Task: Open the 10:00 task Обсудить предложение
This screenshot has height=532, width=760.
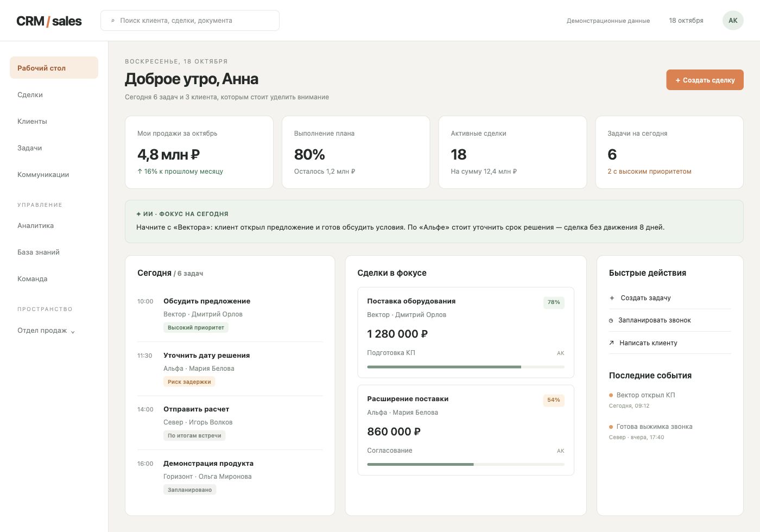Action: pyautogui.click(x=230, y=315)
